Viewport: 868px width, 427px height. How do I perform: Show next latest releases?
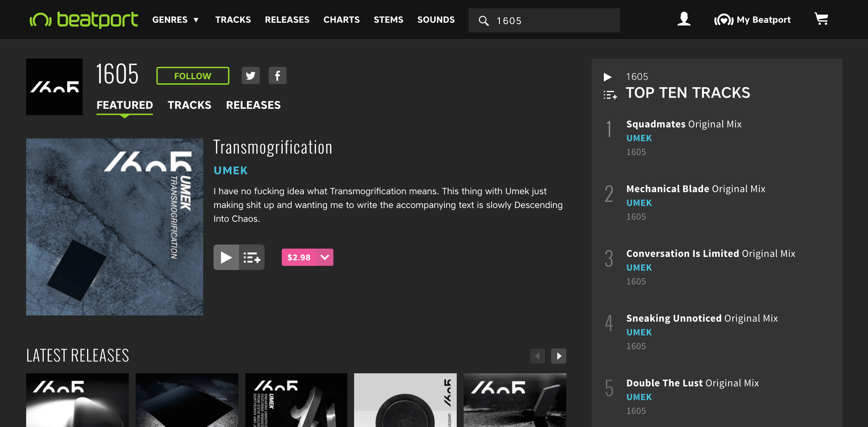click(559, 356)
